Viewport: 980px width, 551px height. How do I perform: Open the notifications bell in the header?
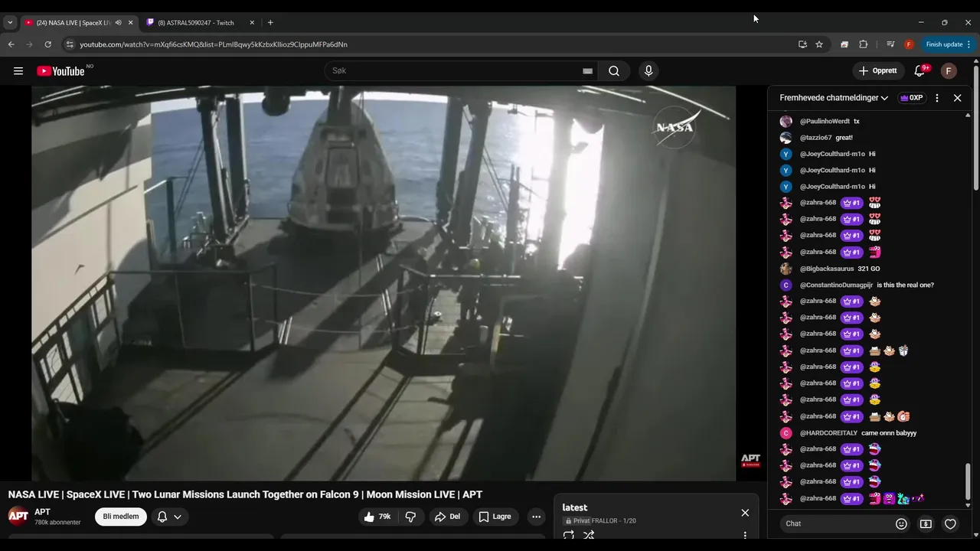tap(920, 71)
